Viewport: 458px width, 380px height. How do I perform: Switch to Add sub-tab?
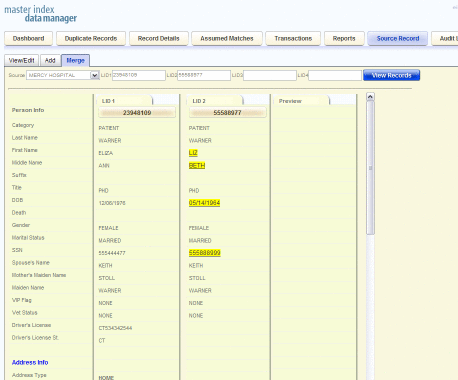(50, 60)
